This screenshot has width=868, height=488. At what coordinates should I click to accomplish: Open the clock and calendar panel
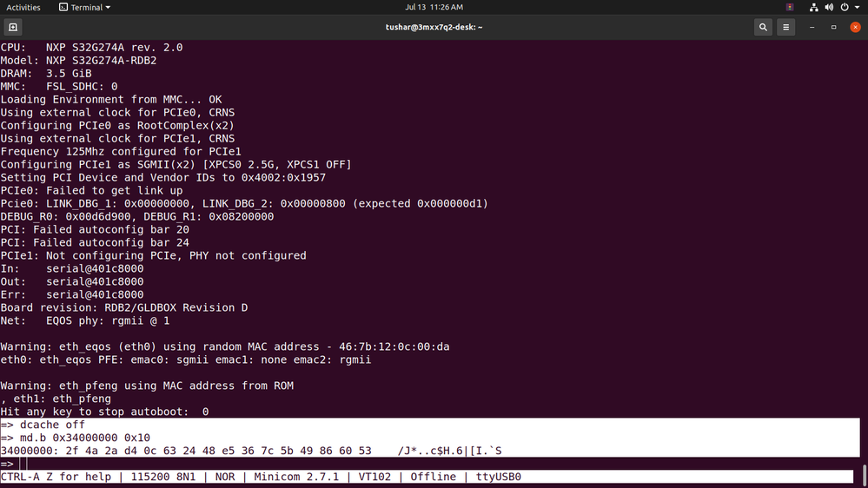pyautogui.click(x=434, y=7)
